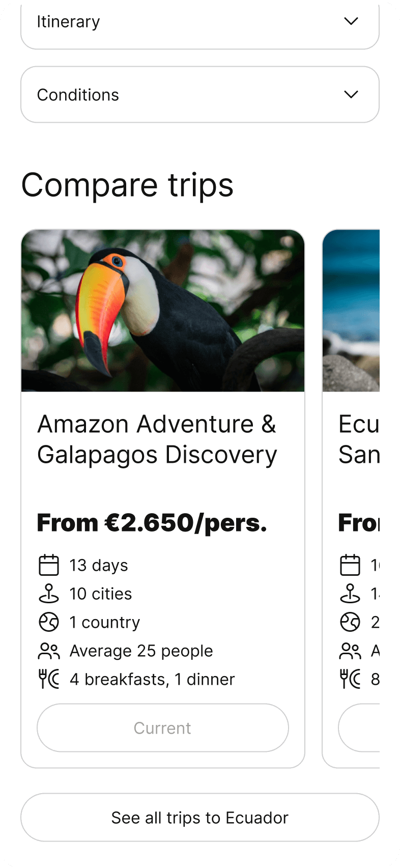Open the Itinerary accordion by its label
400x868 pixels.
coord(68,22)
